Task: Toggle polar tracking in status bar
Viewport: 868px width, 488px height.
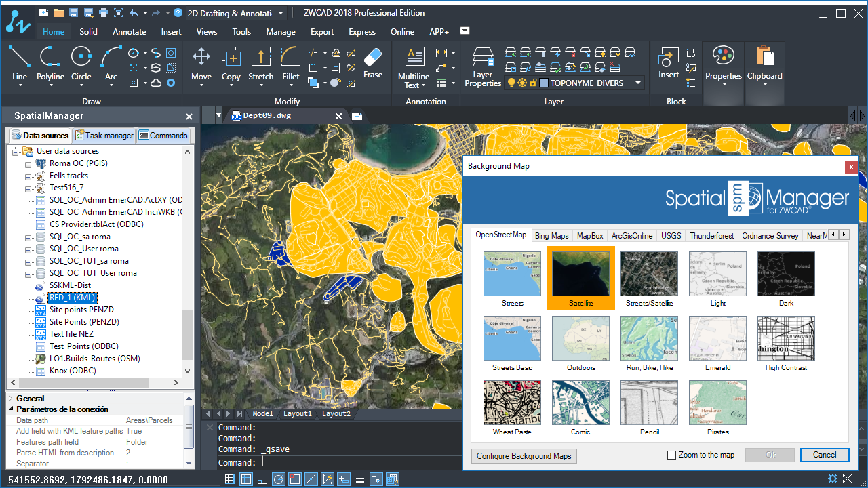Action: (x=279, y=479)
